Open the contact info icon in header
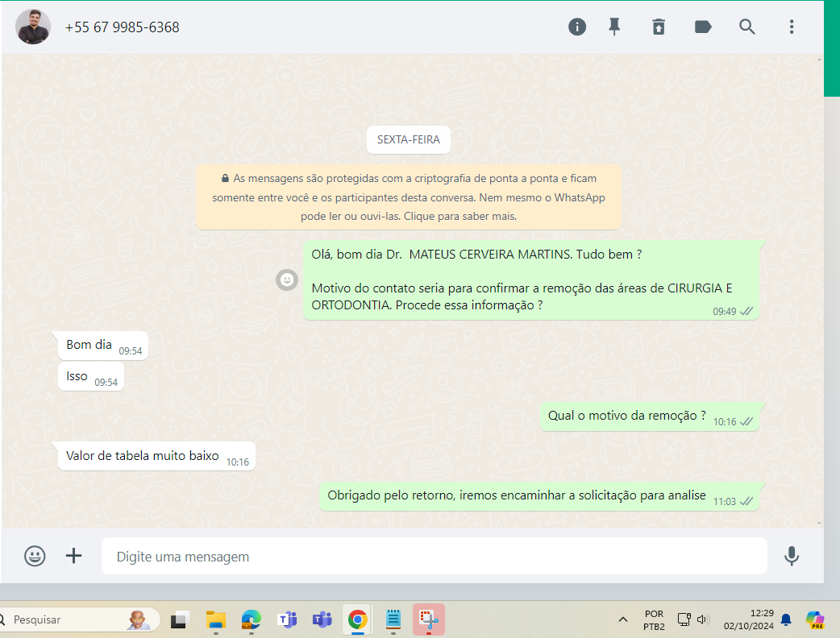 coord(577,27)
